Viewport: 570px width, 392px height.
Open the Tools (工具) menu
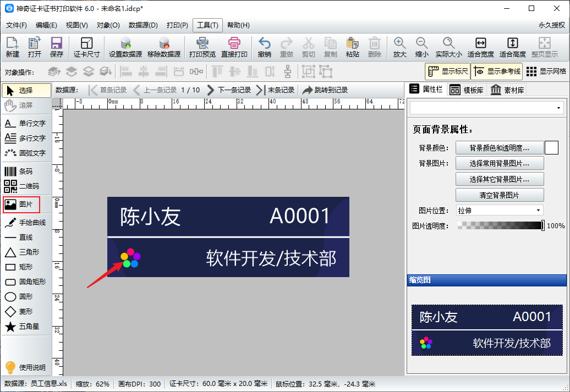point(207,25)
